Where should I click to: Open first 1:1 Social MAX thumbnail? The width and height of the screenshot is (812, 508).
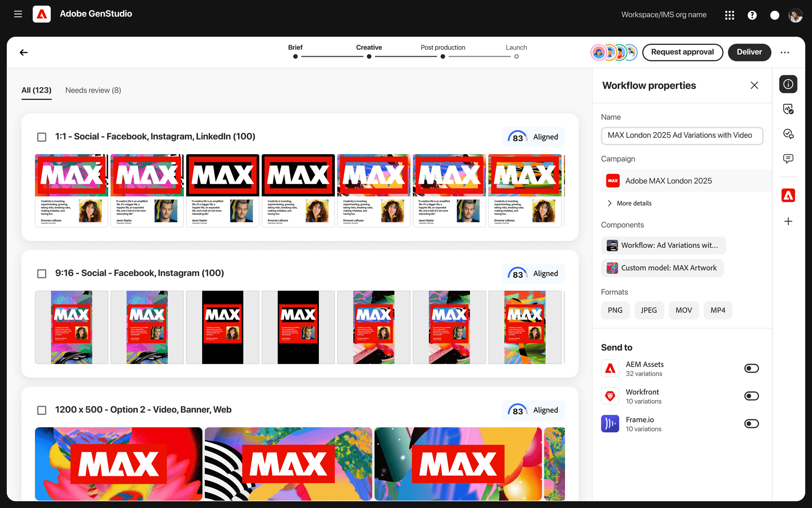[x=71, y=190]
